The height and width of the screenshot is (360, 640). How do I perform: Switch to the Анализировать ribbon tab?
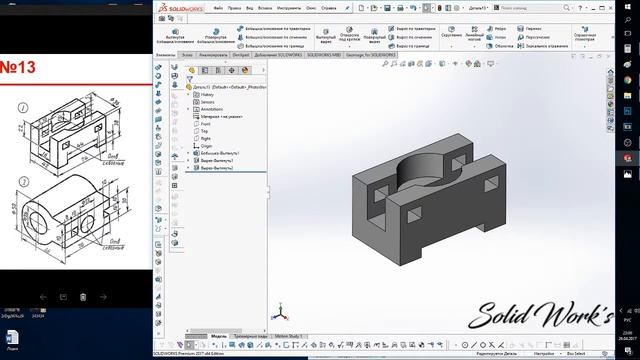click(213, 55)
